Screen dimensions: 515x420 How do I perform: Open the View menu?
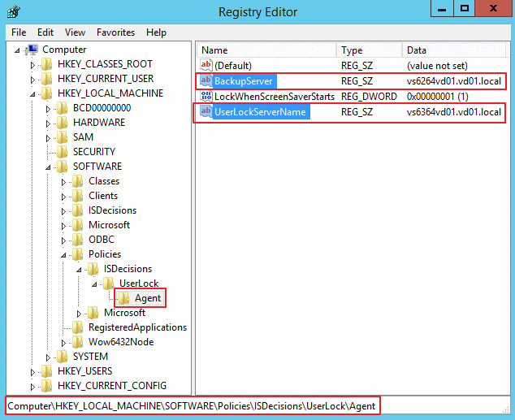coord(75,32)
